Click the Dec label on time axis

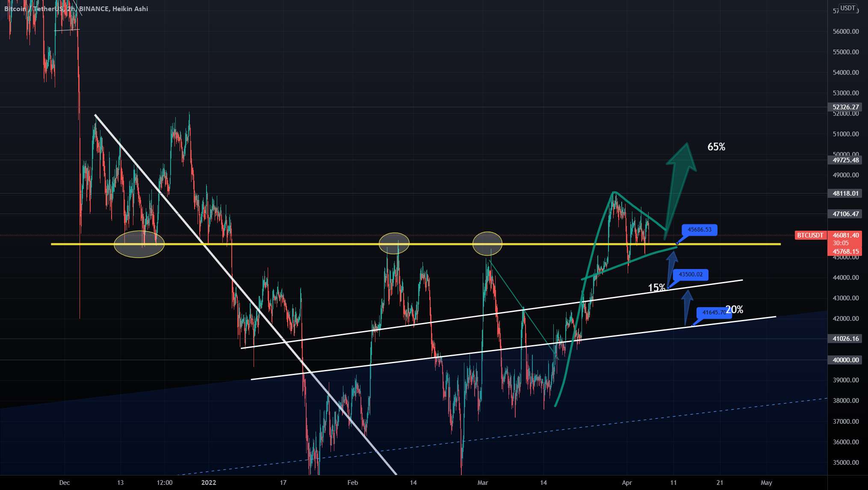pyautogui.click(x=65, y=483)
